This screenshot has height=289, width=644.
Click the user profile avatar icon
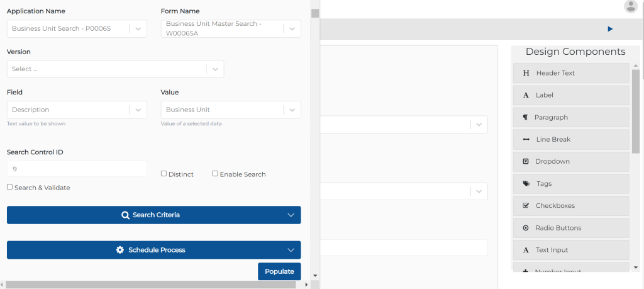tap(630, 7)
